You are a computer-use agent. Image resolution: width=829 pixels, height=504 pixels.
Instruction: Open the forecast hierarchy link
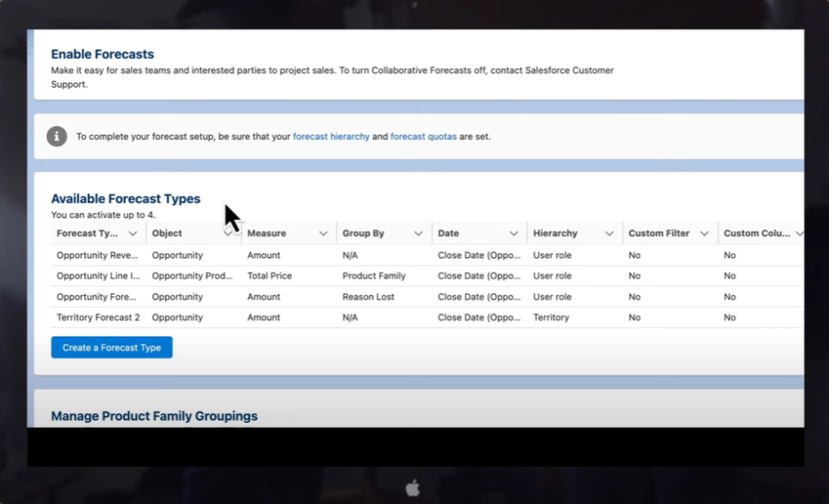(331, 136)
